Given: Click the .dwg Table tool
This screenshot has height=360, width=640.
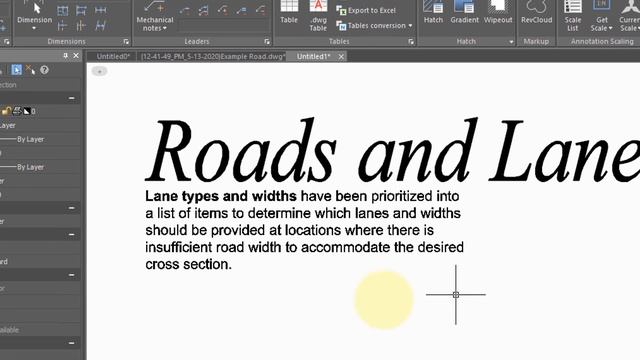Looking at the screenshot, I should pos(318,16).
